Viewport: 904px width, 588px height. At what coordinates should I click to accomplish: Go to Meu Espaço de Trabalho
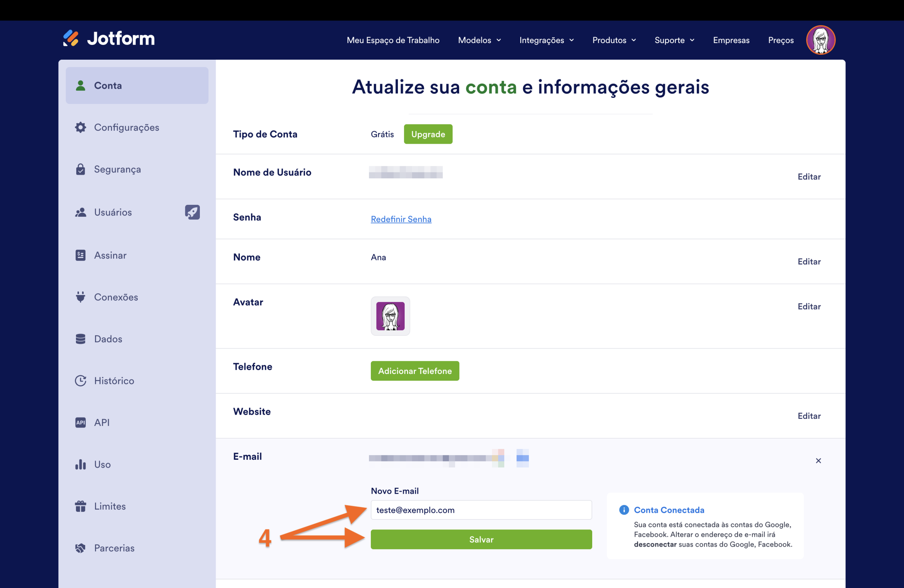tap(393, 40)
